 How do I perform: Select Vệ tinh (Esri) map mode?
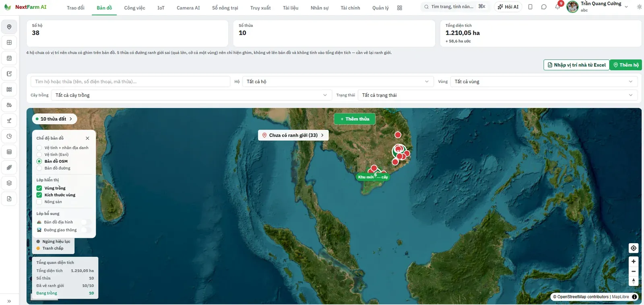pyautogui.click(x=53, y=155)
